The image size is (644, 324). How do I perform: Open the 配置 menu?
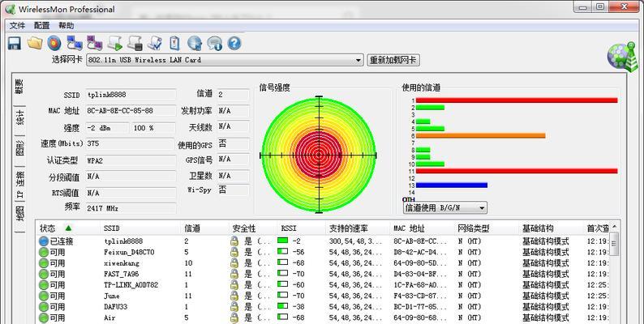coord(41,25)
